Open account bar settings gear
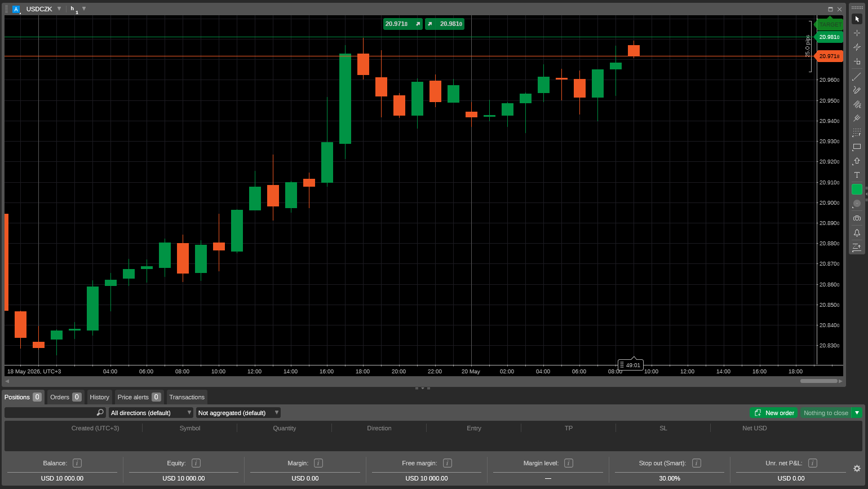The image size is (868, 489). [857, 469]
